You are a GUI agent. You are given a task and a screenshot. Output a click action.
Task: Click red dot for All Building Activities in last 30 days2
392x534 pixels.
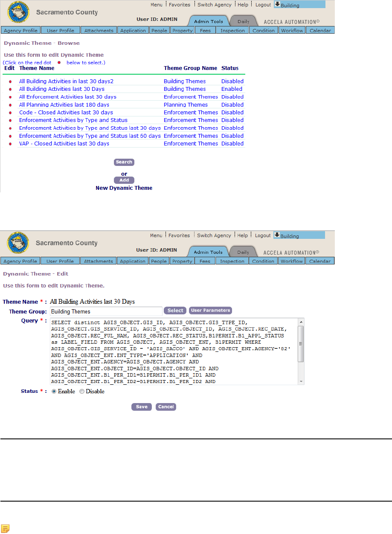click(10, 81)
